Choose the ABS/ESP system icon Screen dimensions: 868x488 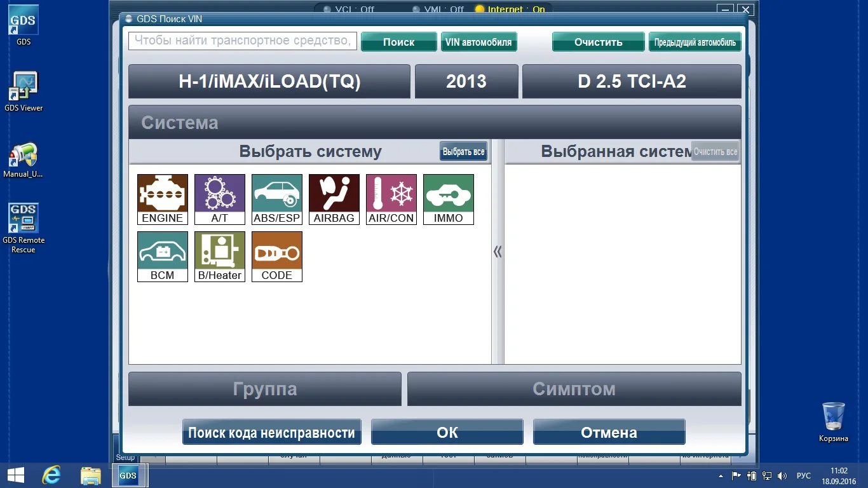click(x=277, y=200)
